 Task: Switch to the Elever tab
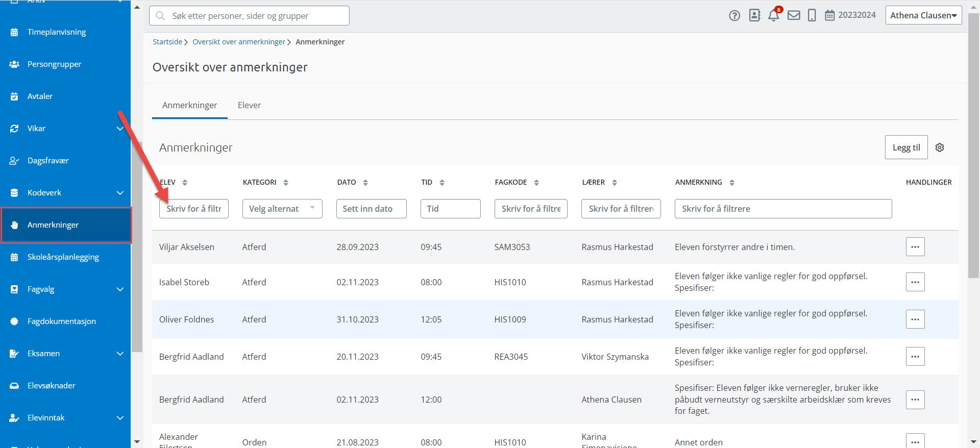pos(249,105)
